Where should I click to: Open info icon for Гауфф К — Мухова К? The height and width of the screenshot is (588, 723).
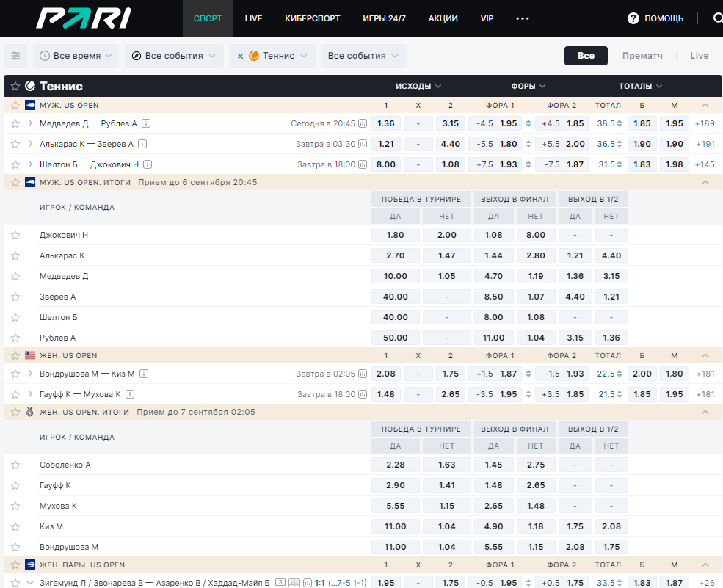click(130, 394)
